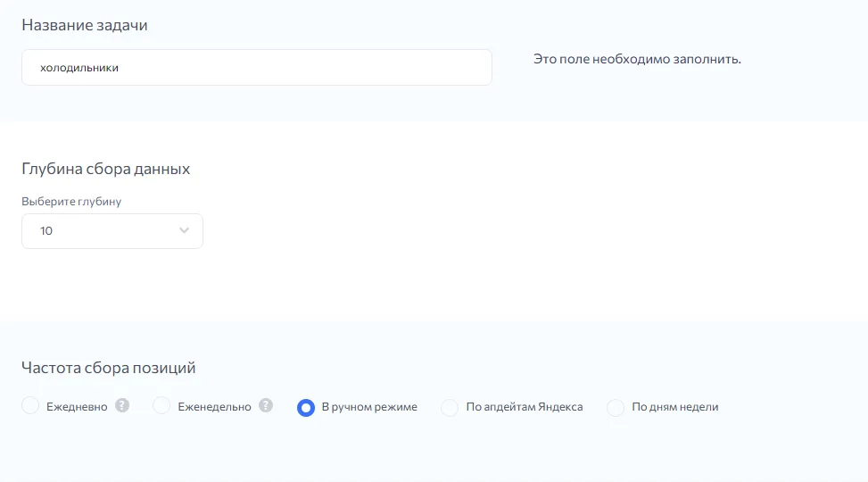This screenshot has width=868, height=482.
Task: Click the Выберите глубину label
Action: [71, 202]
